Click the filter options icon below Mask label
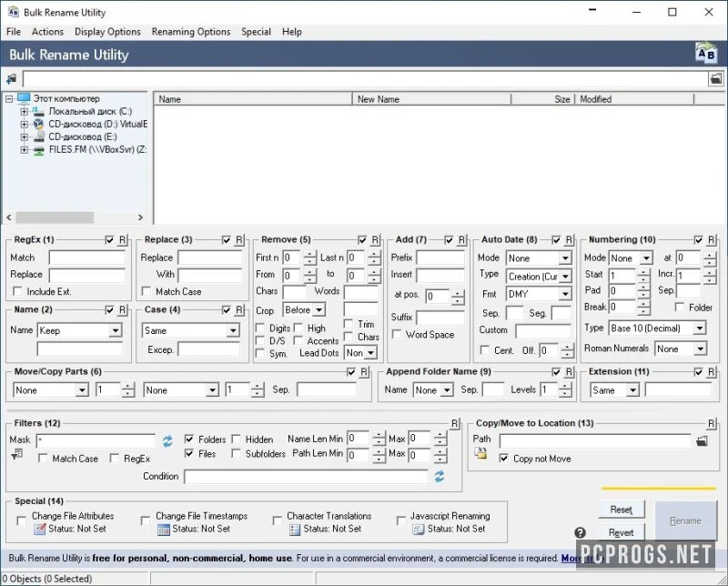Viewport: 728px width, 586px height. coord(16,454)
